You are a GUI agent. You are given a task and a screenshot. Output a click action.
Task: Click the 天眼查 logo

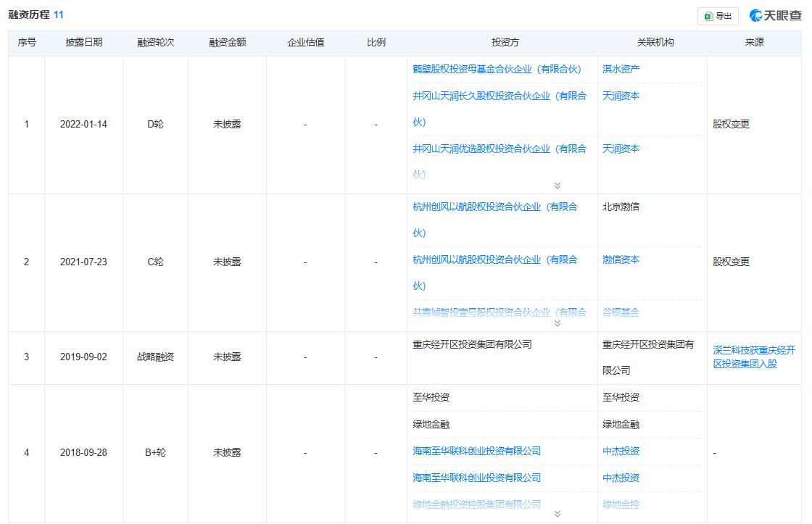tap(775, 15)
